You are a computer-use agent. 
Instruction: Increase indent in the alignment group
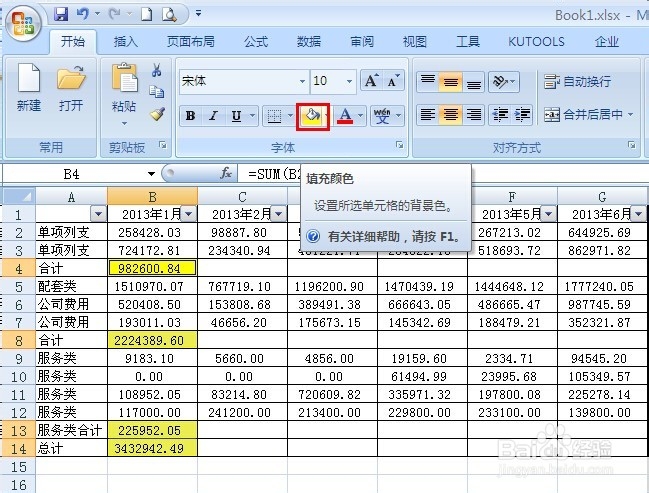pos(522,114)
